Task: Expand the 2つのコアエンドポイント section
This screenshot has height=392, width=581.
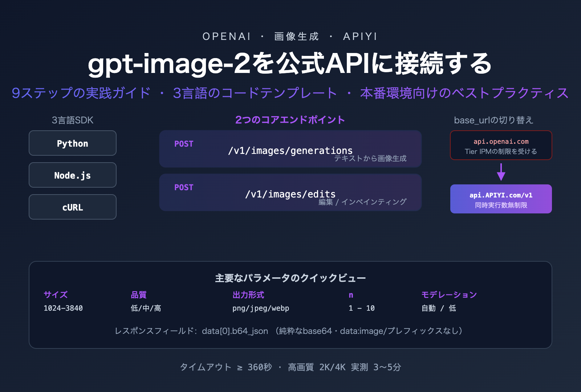Action: tap(290, 119)
